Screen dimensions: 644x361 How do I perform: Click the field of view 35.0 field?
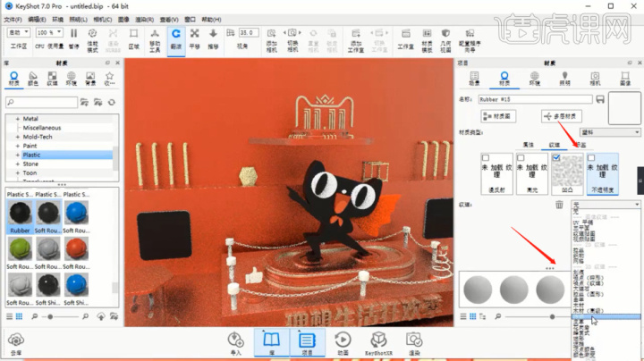[x=249, y=32]
